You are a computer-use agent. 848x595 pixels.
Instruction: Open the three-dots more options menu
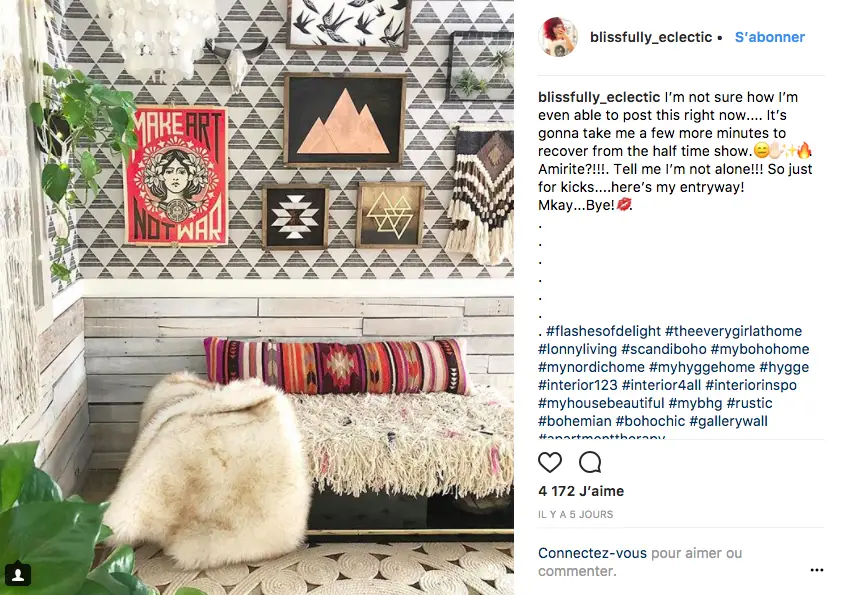817,570
